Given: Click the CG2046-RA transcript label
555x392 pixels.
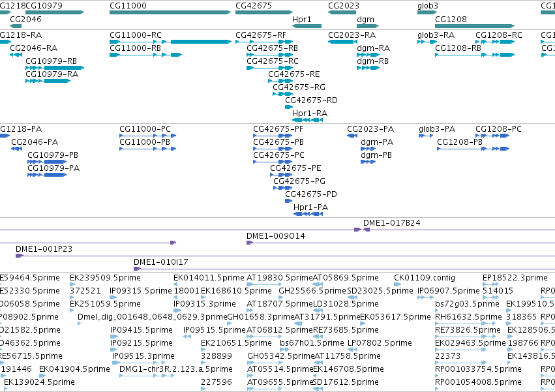Looking at the screenshot, I should tap(34, 48).
